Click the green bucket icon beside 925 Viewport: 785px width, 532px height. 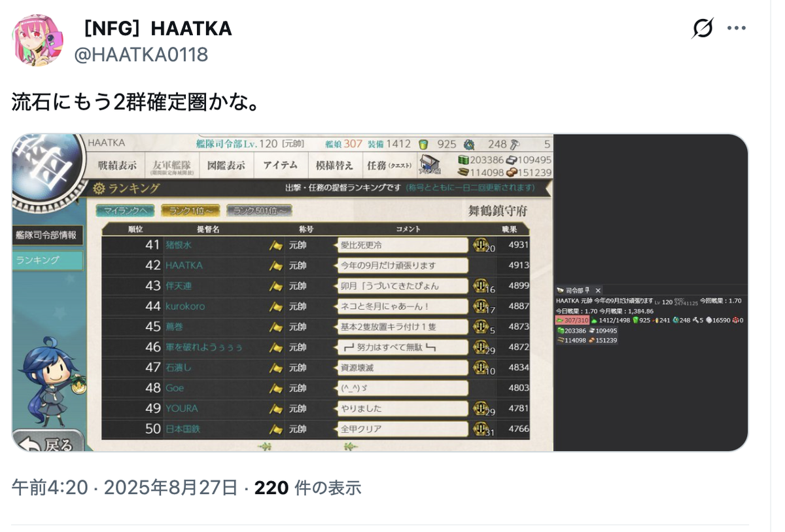(x=423, y=144)
